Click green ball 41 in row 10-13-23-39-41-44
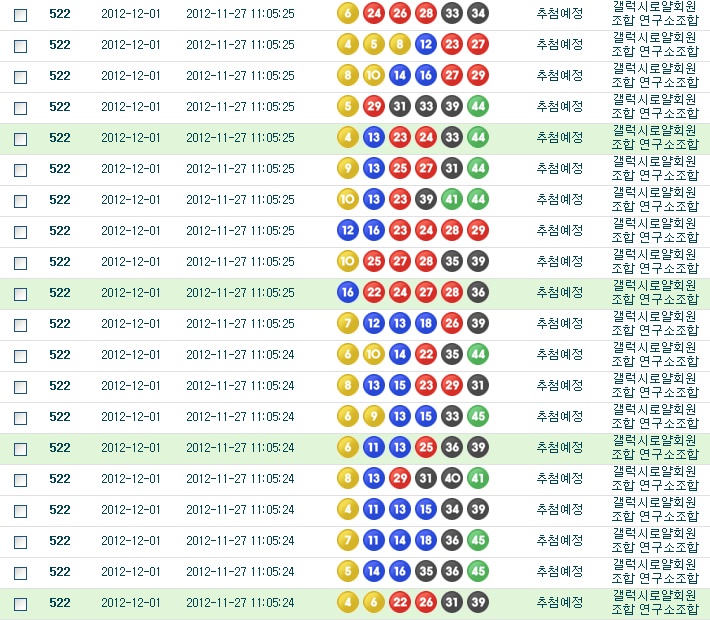 [x=452, y=200]
